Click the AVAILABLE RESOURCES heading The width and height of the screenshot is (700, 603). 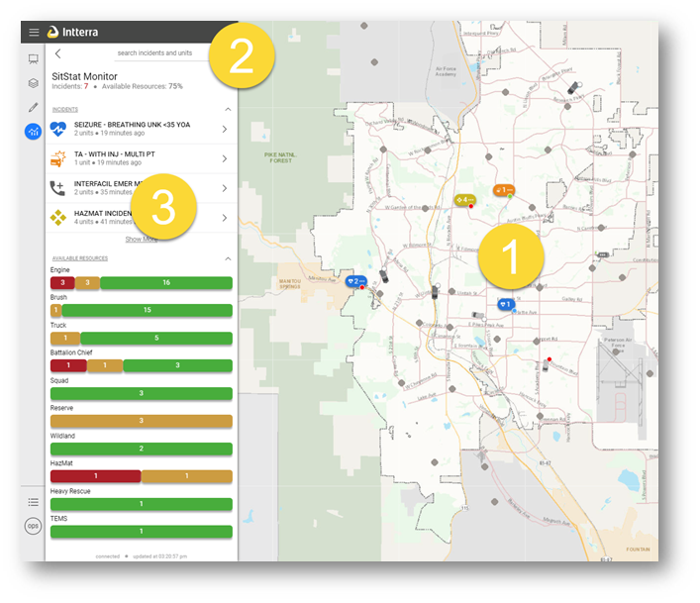tap(80, 258)
